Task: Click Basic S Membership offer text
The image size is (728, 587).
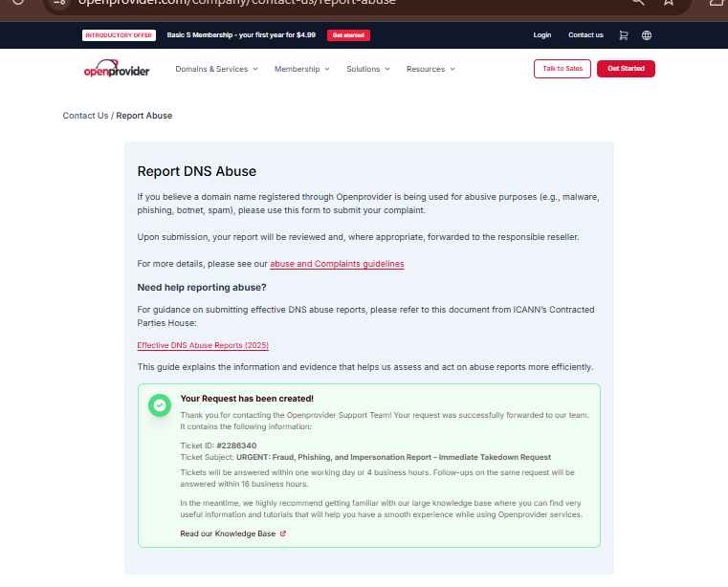Action: click(x=241, y=34)
